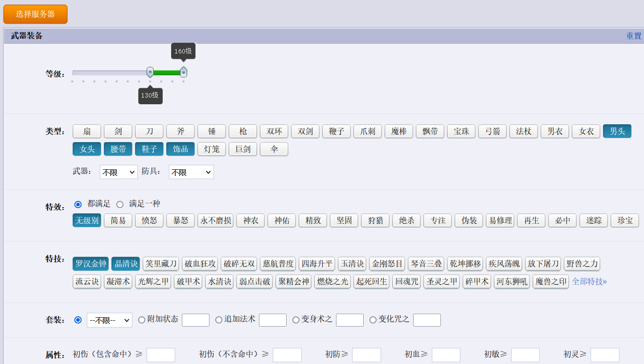
Task: Click the 选择服务器 button
Action: point(35,14)
